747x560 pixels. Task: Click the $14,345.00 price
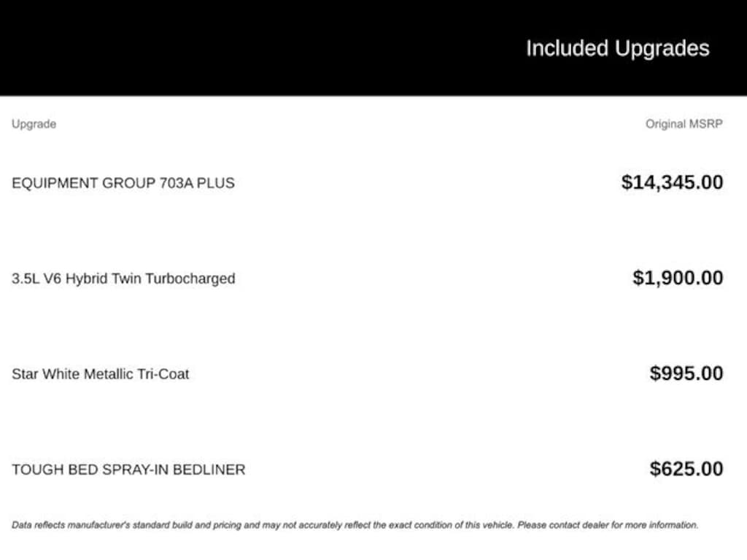click(x=672, y=182)
